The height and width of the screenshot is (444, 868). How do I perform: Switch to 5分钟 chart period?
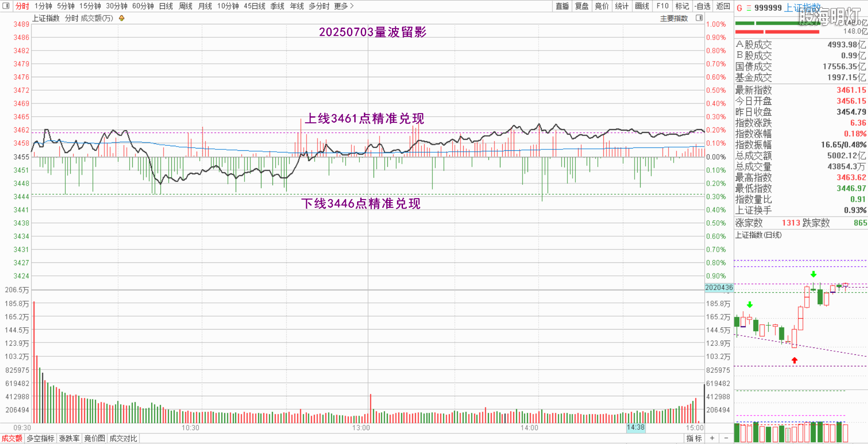[66, 6]
